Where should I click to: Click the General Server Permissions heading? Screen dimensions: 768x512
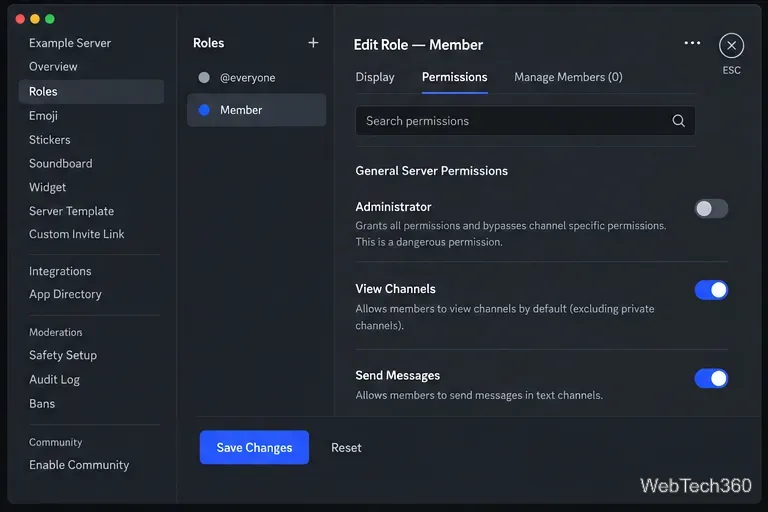coord(432,171)
